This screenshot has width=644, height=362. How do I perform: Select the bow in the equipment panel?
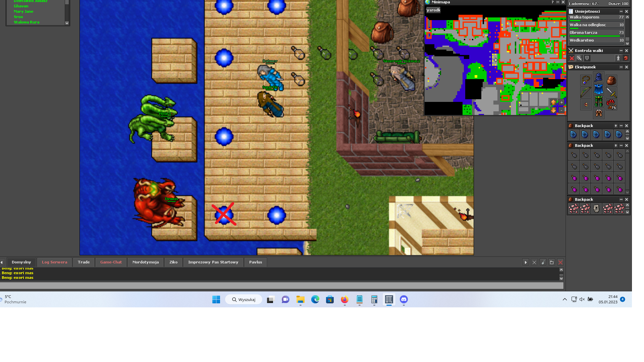(586, 93)
